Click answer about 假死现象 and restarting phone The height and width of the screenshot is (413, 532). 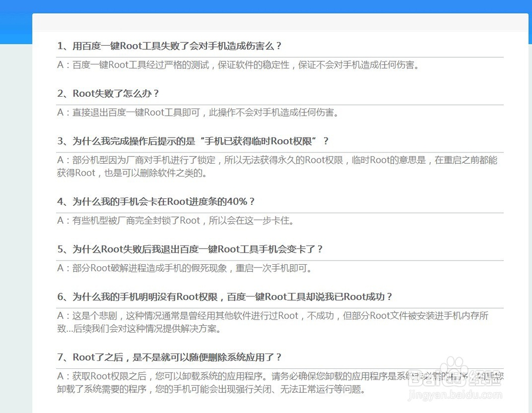185,268
